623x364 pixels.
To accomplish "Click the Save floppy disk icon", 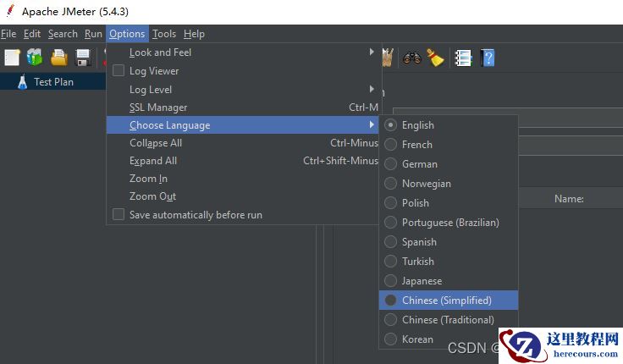I will coord(83,58).
